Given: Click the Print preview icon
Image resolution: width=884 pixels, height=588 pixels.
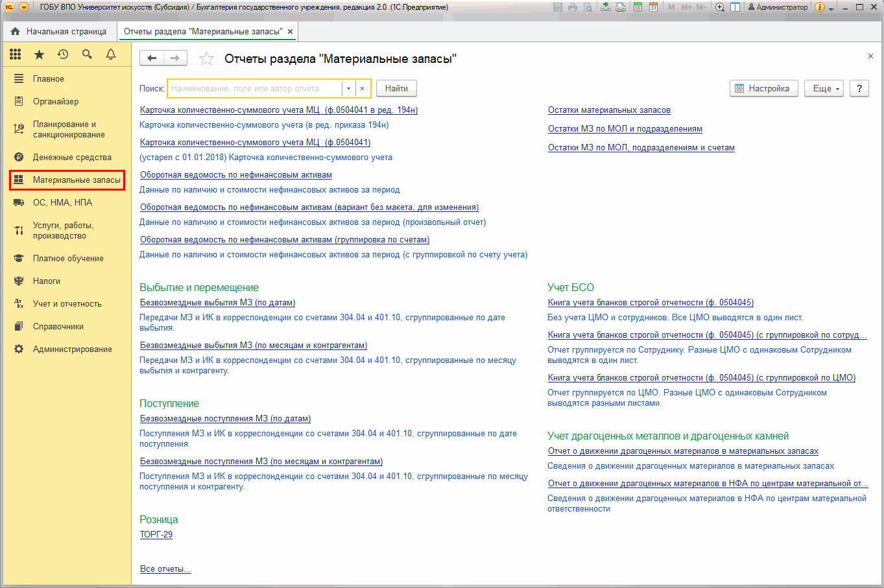Looking at the screenshot, I should pyautogui.click(x=588, y=7).
